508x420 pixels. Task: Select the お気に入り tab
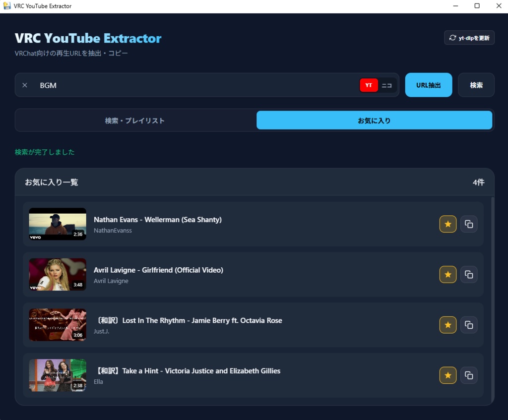pos(375,120)
